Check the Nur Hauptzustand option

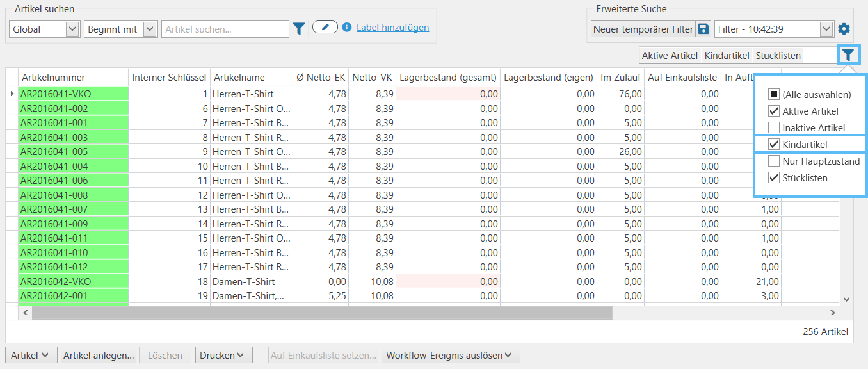(x=773, y=161)
